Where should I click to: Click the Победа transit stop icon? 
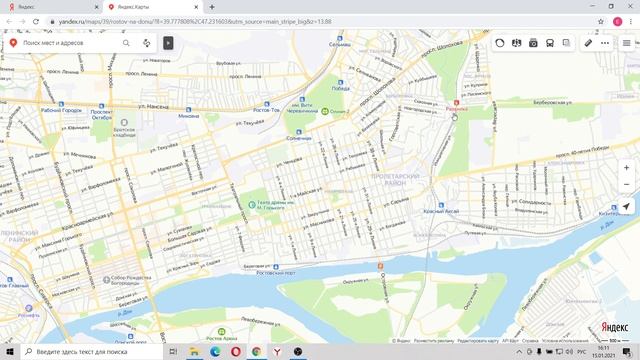[340, 82]
